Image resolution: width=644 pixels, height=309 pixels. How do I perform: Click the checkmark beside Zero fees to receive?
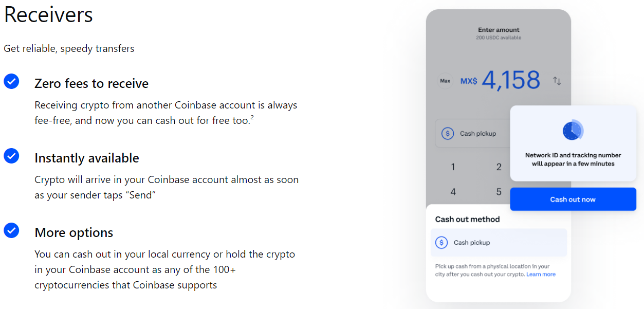[11, 81]
